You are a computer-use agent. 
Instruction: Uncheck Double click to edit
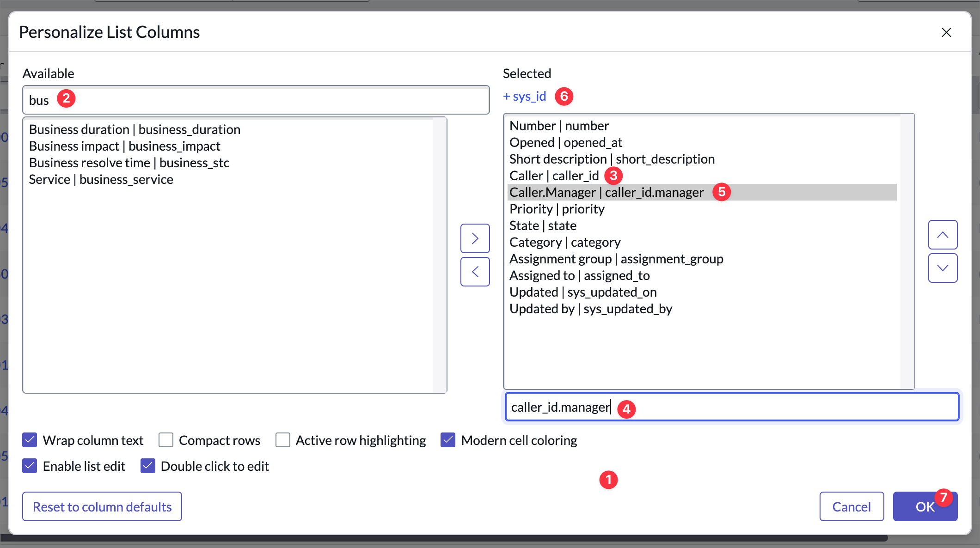(x=148, y=466)
